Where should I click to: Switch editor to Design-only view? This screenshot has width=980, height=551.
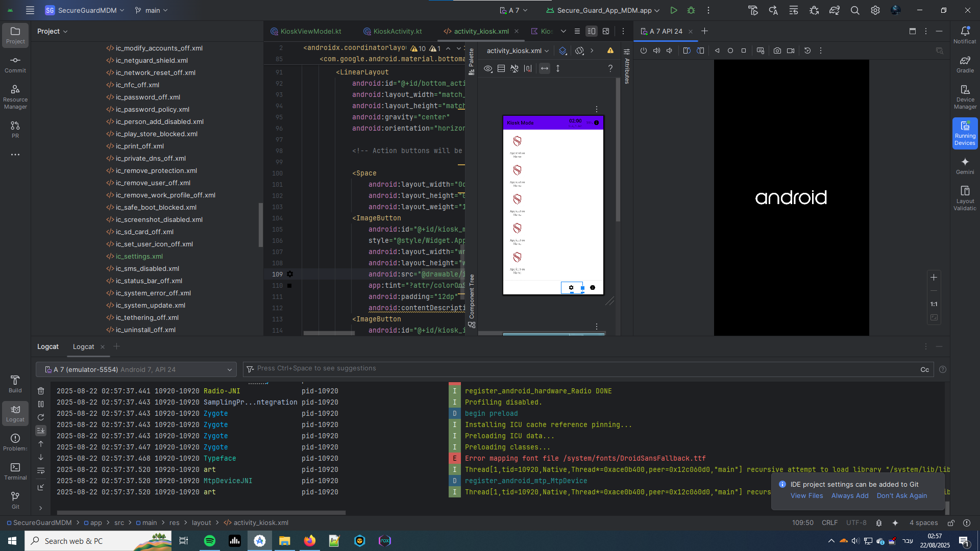(606, 31)
